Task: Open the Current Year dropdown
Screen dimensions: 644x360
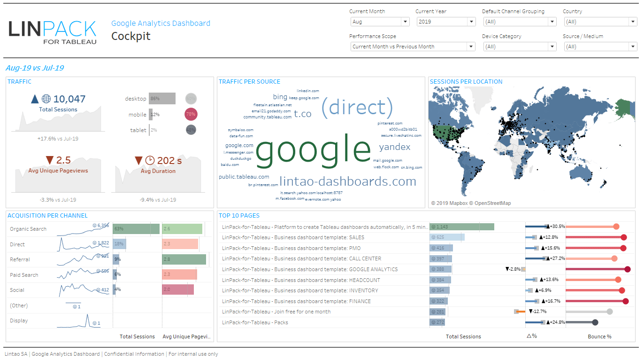Action: (446, 22)
